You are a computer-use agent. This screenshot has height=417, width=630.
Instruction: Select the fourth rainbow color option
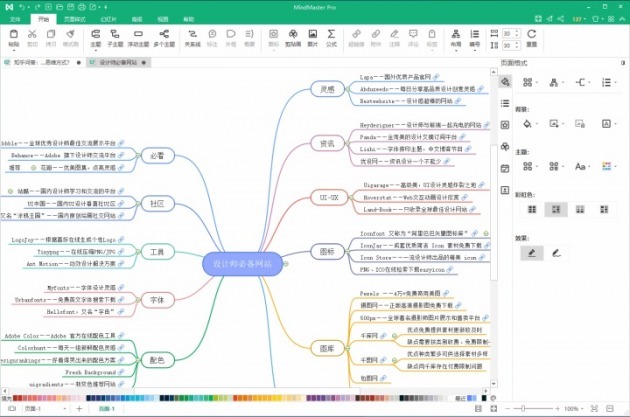(604, 209)
